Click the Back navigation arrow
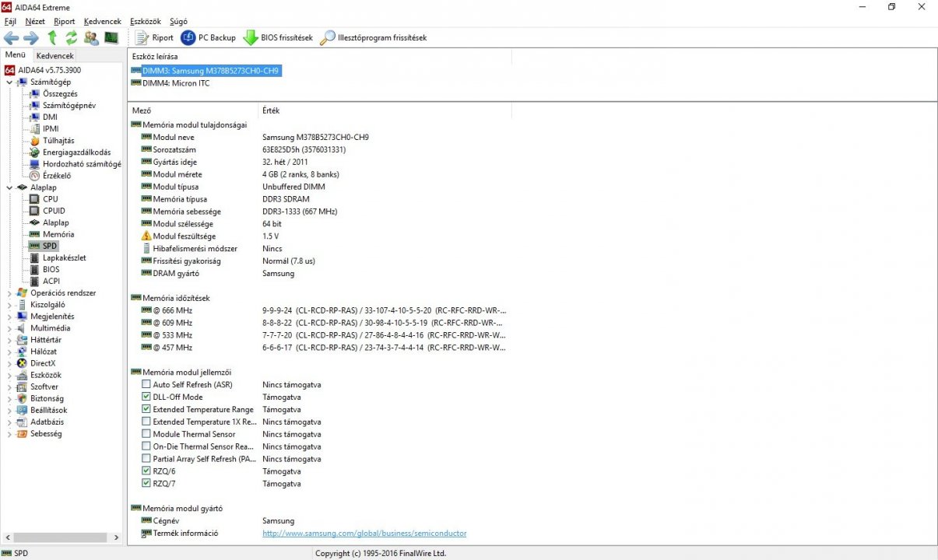 coord(11,37)
